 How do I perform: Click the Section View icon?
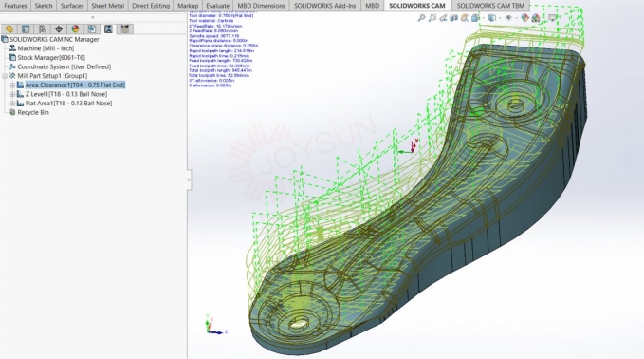[x=454, y=18]
